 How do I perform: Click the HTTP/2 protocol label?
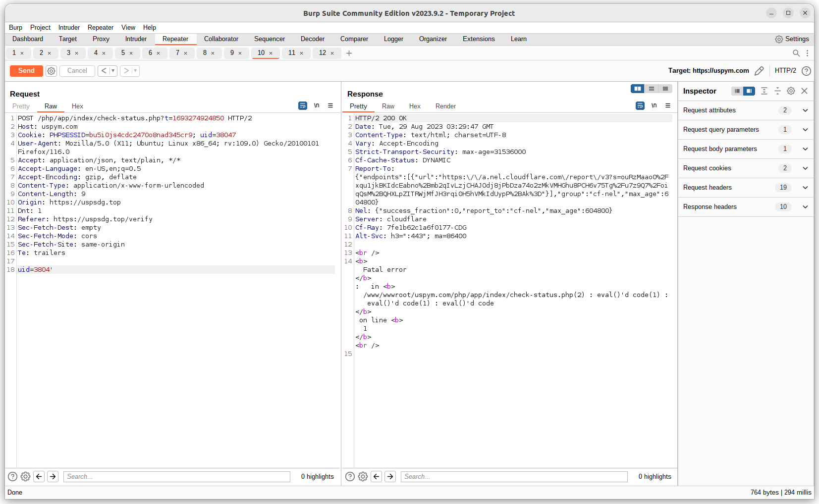click(x=785, y=71)
